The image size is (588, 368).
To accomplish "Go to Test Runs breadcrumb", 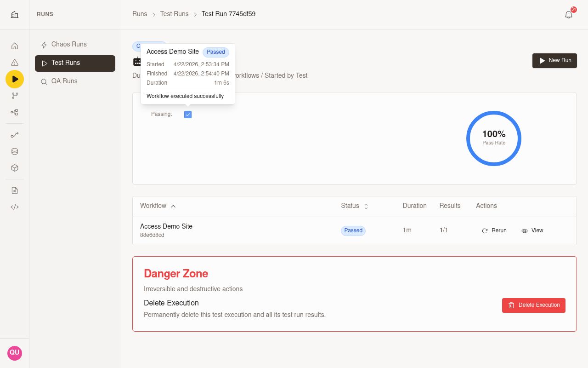I will tap(174, 14).
